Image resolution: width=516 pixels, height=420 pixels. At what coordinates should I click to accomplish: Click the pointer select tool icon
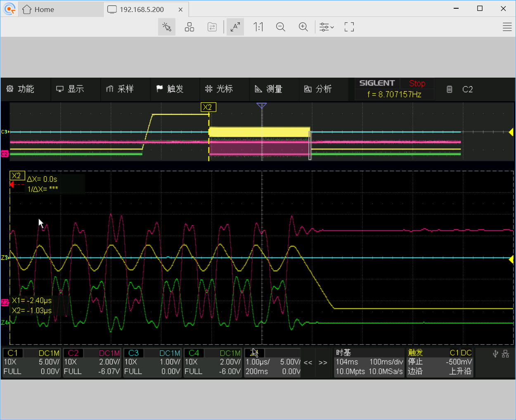tap(167, 27)
